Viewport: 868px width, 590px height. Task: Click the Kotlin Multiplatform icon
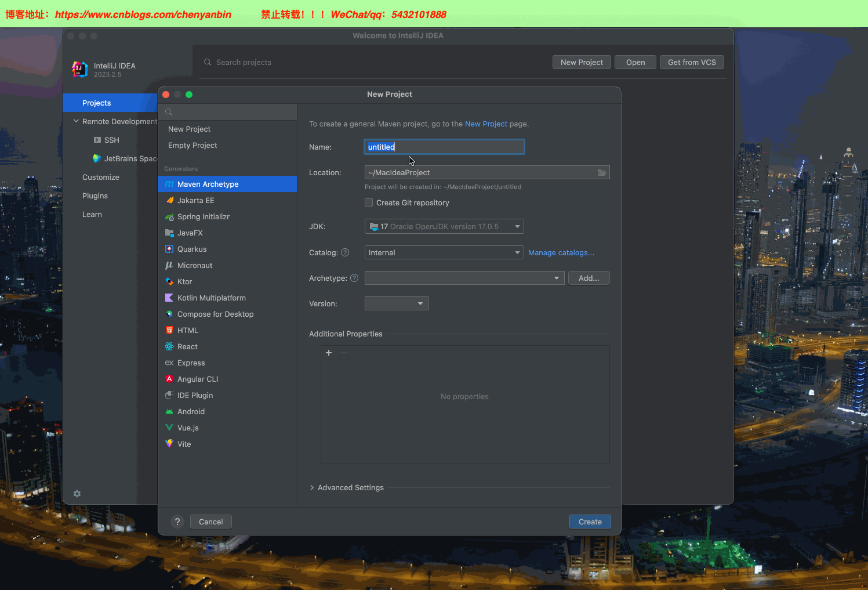169,298
